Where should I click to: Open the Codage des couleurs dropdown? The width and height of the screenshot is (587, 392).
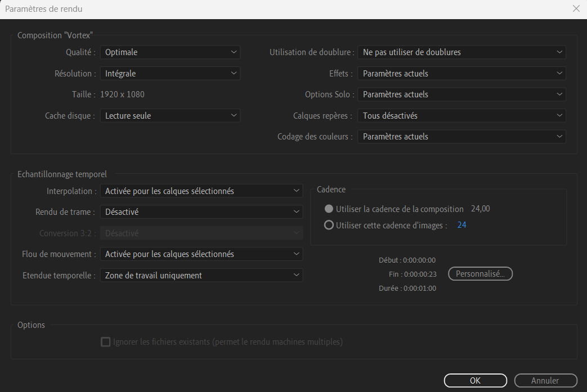tap(461, 137)
